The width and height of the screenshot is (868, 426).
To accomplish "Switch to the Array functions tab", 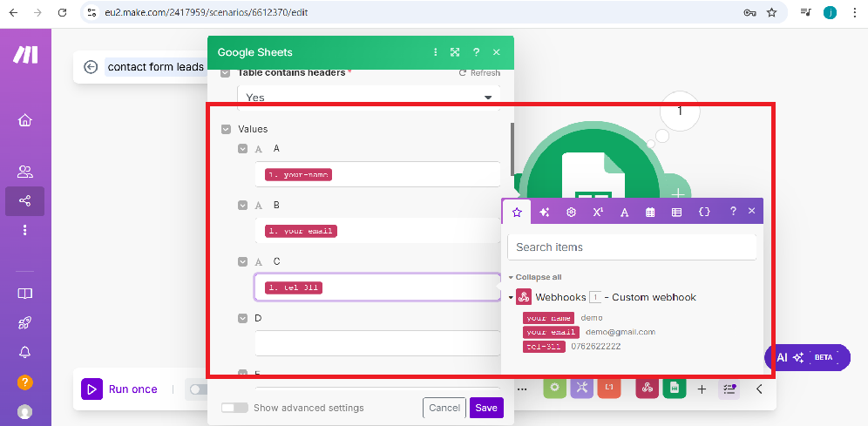I will [x=676, y=212].
